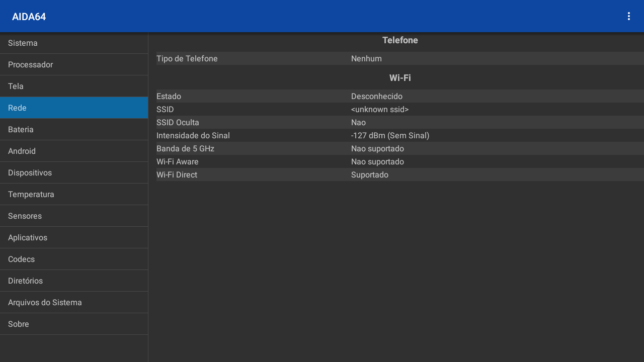Show the Temperatura page
This screenshot has height=362, width=644.
point(74,195)
